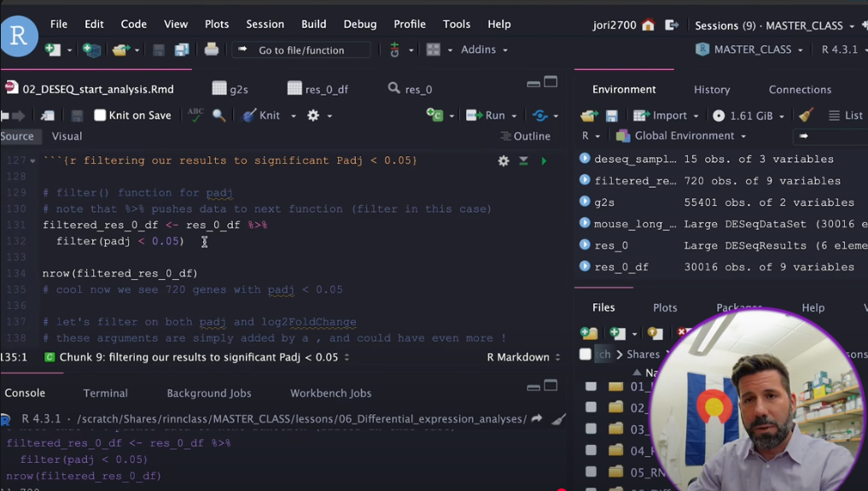Click the home icon next to jori2700
This screenshot has width=868, height=491.
[649, 25]
